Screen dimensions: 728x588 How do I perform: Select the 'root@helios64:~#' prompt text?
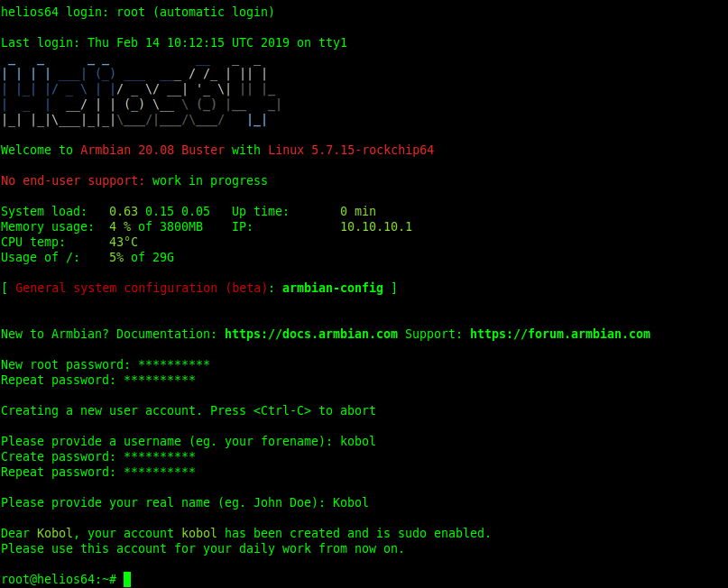59,579
